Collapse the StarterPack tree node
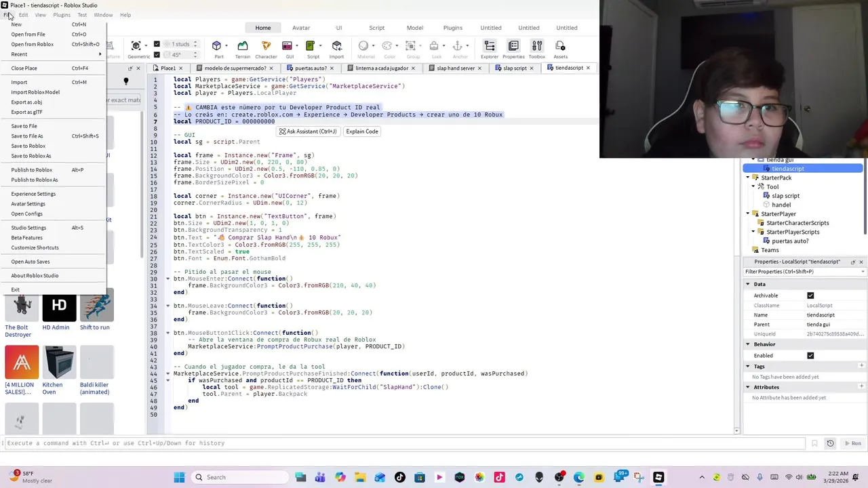 coord(748,178)
